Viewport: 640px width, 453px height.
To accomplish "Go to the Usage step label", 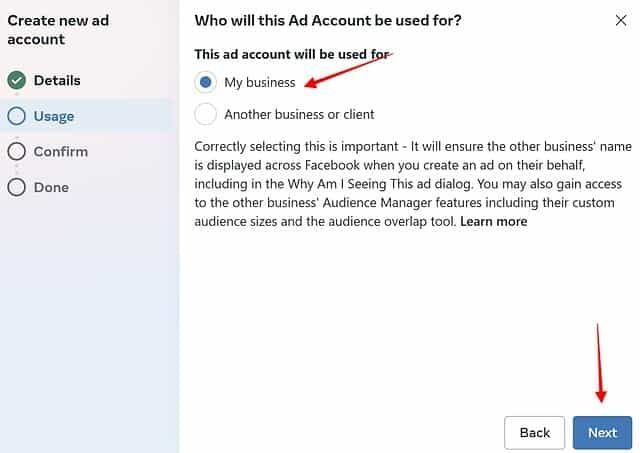I will 54,116.
